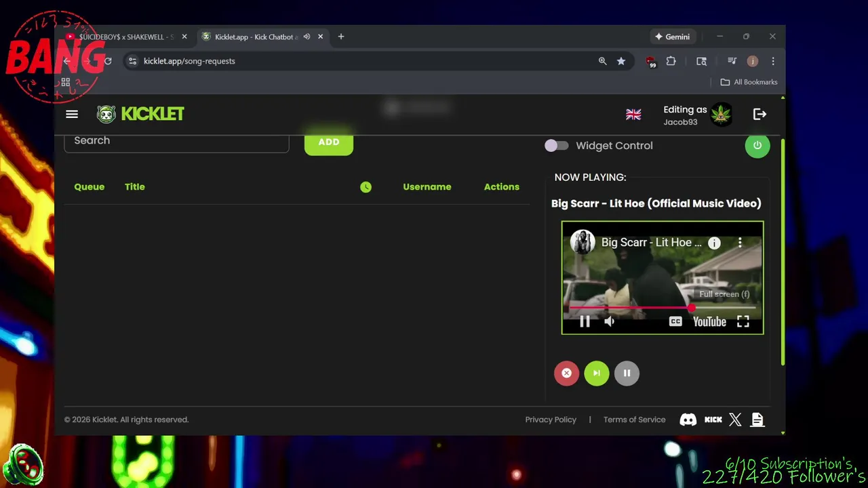This screenshot has height=488, width=868.
Task: Toggle the Widget Control switch
Action: pos(556,146)
